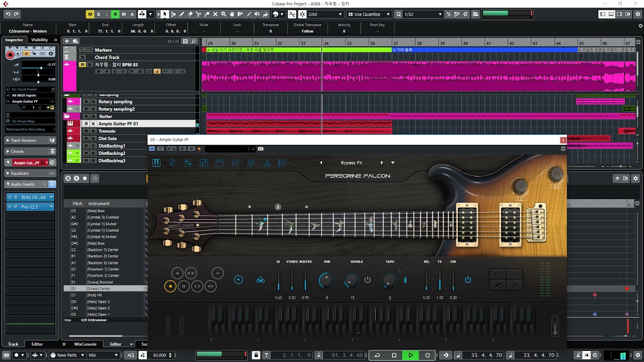This screenshot has width=644, height=362.
Task: Select next Ample Guitar preset arrow
Action: pyautogui.click(x=382, y=163)
